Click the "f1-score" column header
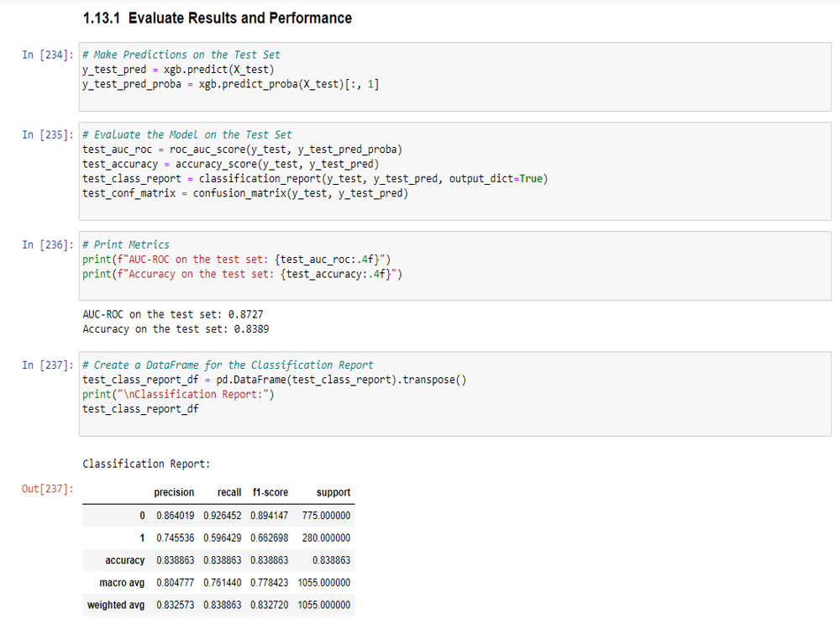Screen dimensions: 840x630 click(x=270, y=492)
